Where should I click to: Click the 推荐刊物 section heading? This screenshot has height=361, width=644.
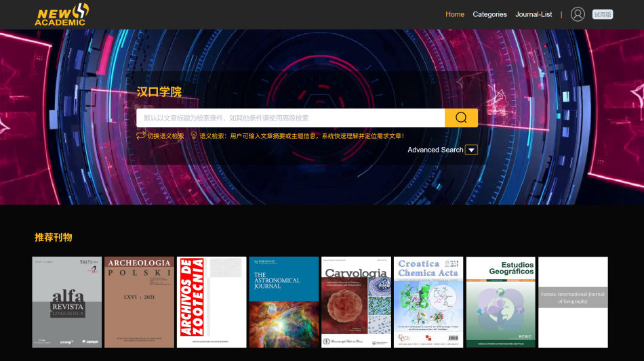point(54,238)
